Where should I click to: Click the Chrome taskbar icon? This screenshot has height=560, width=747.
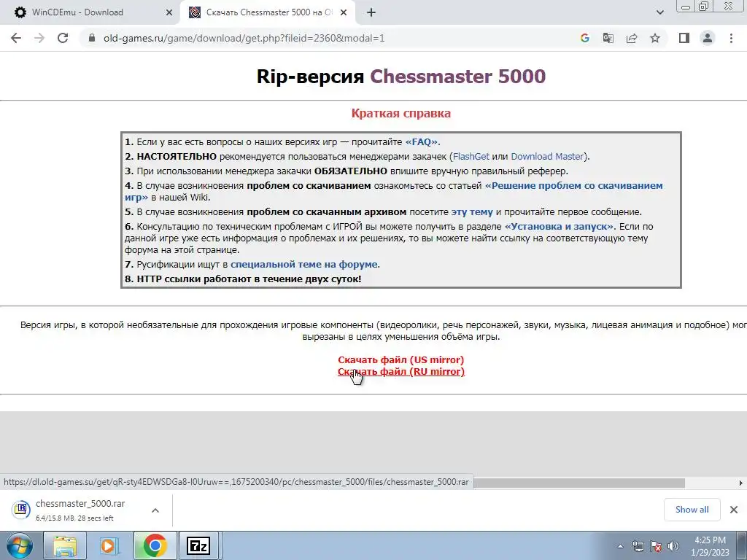(155, 545)
